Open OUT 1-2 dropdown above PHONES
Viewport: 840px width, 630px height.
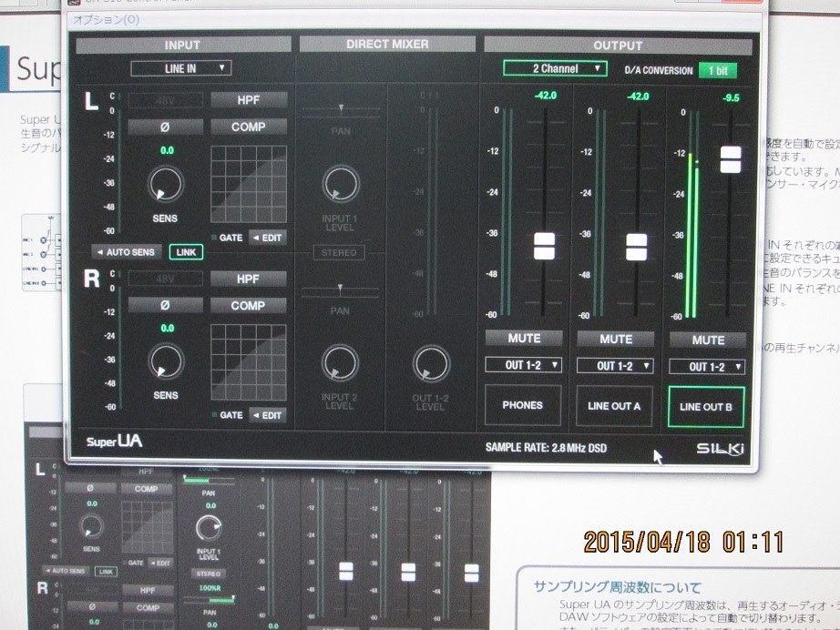(x=523, y=365)
